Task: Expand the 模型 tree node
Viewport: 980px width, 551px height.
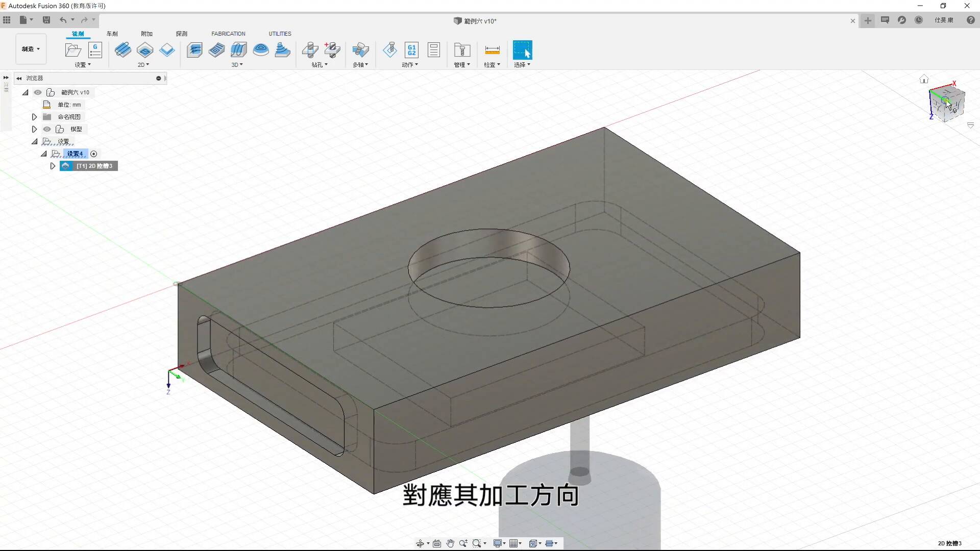Action: [34, 129]
